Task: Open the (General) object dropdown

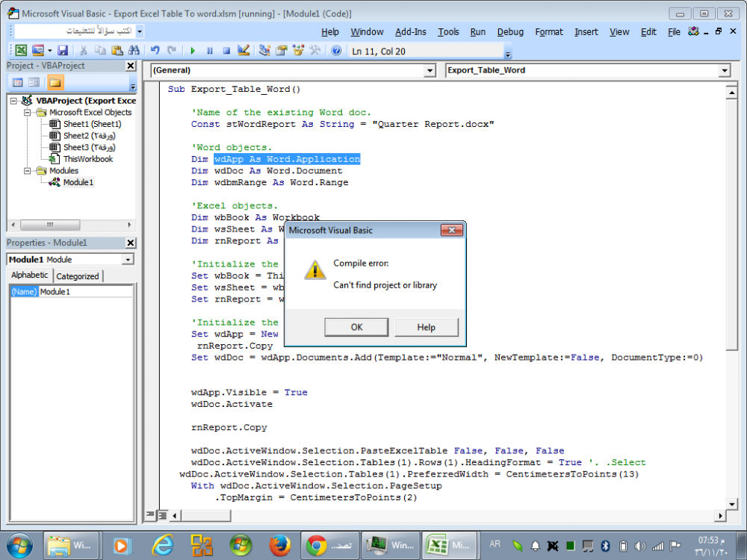Action: [430, 70]
